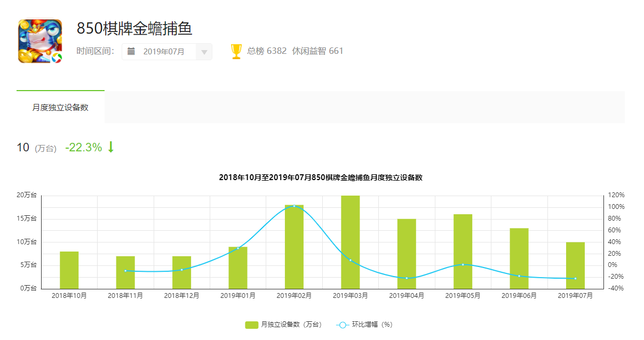Click the 休闲益智 661 category ranking
Screen dimensions: 644x340
click(317, 51)
